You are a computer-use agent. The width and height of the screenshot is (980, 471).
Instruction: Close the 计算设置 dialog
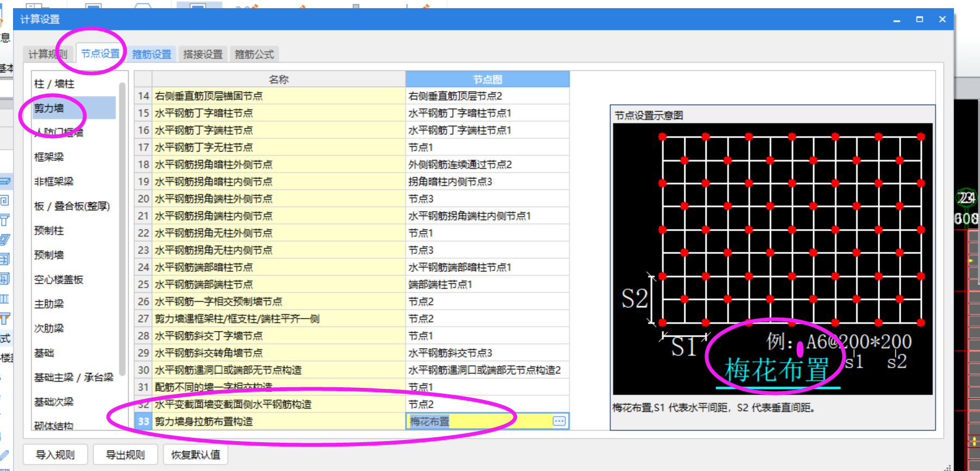click(x=942, y=19)
